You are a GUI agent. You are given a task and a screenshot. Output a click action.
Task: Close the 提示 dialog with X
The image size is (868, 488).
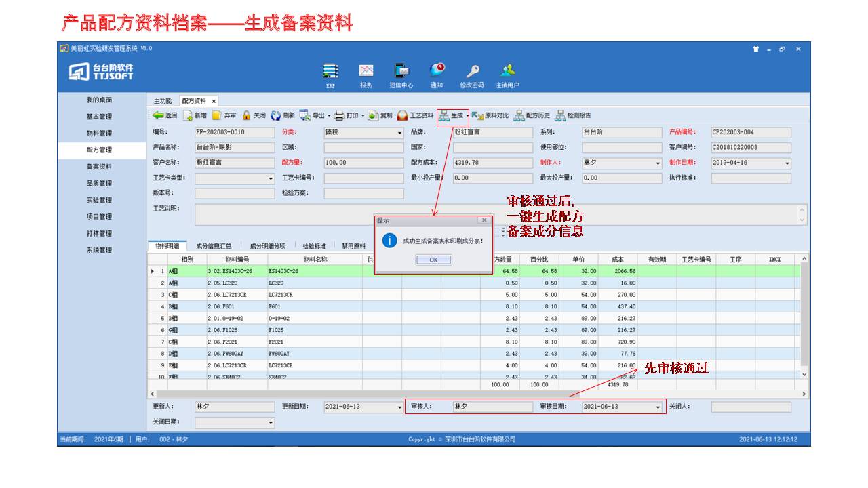pos(484,220)
